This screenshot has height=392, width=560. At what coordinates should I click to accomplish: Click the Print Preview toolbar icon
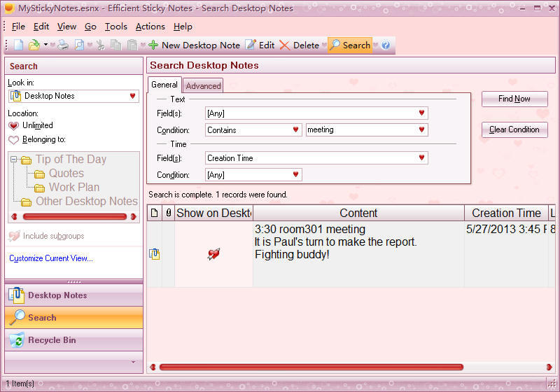[79, 45]
